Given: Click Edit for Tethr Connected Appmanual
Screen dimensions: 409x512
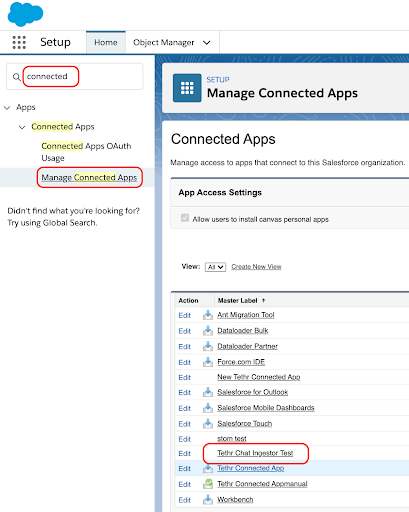Looking at the screenshot, I should tap(184, 484).
